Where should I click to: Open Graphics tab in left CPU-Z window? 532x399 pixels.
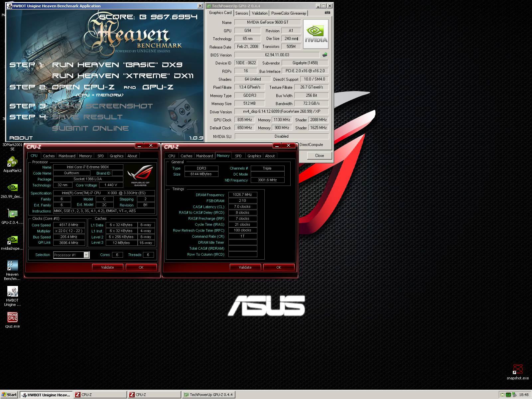[117, 156]
